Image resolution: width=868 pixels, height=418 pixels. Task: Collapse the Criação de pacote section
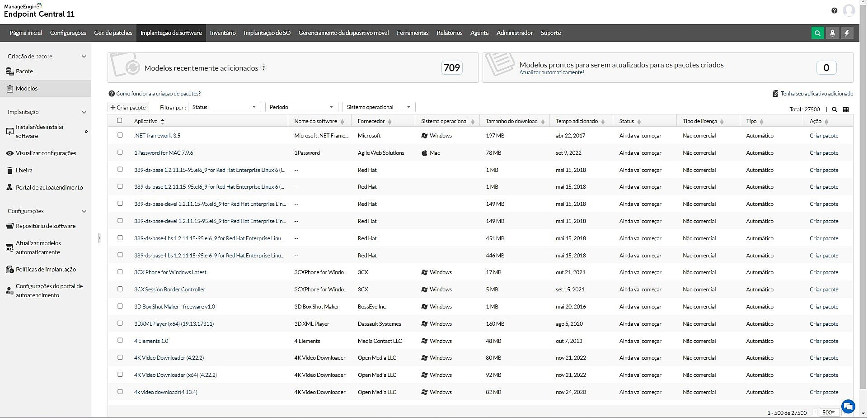pyautogui.click(x=84, y=57)
